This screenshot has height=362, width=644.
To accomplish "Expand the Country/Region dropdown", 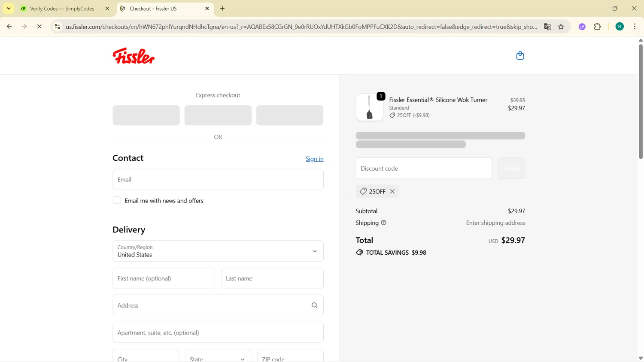I will [218, 251].
